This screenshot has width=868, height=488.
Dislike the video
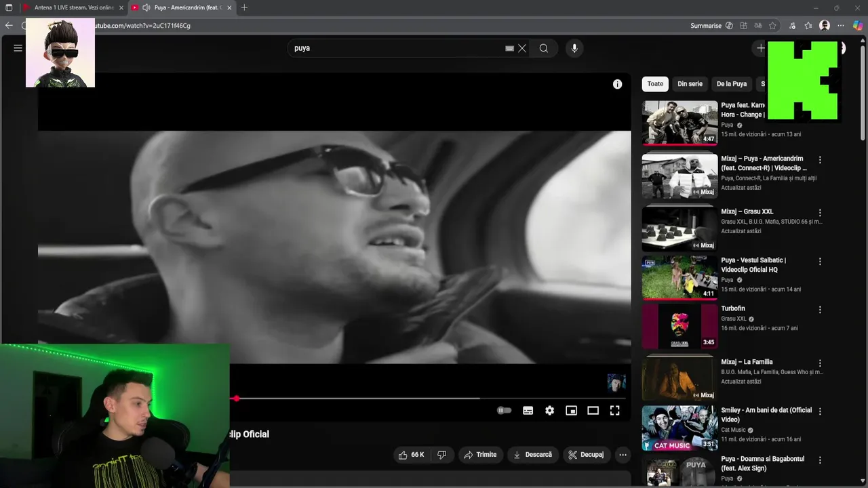(442, 455)
